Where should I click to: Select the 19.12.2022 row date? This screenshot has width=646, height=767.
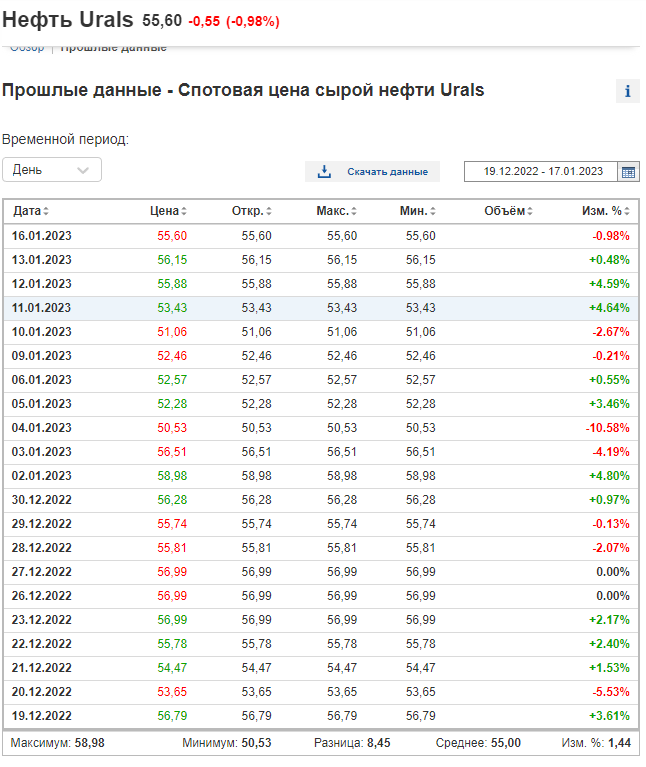(x=42, y=715)
